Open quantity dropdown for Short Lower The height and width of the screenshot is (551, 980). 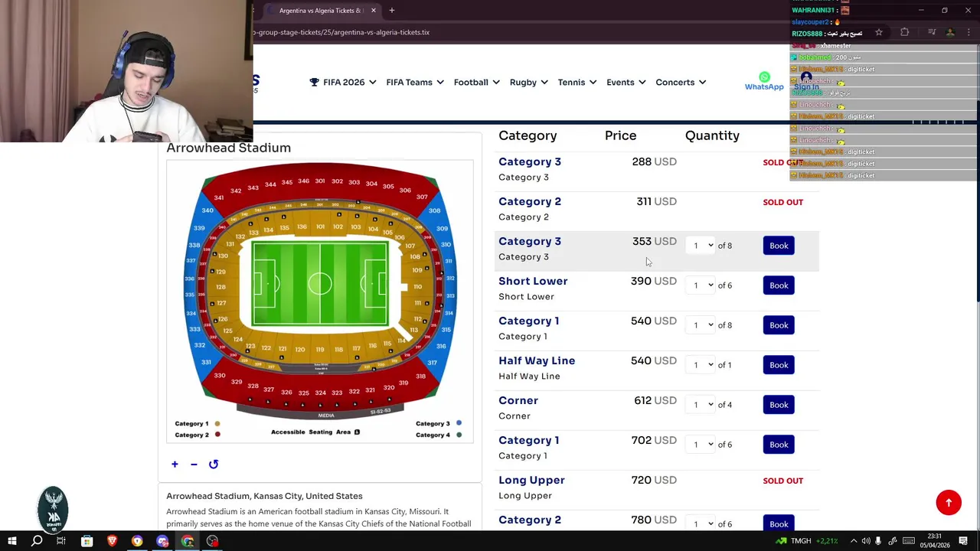[699, 285]
